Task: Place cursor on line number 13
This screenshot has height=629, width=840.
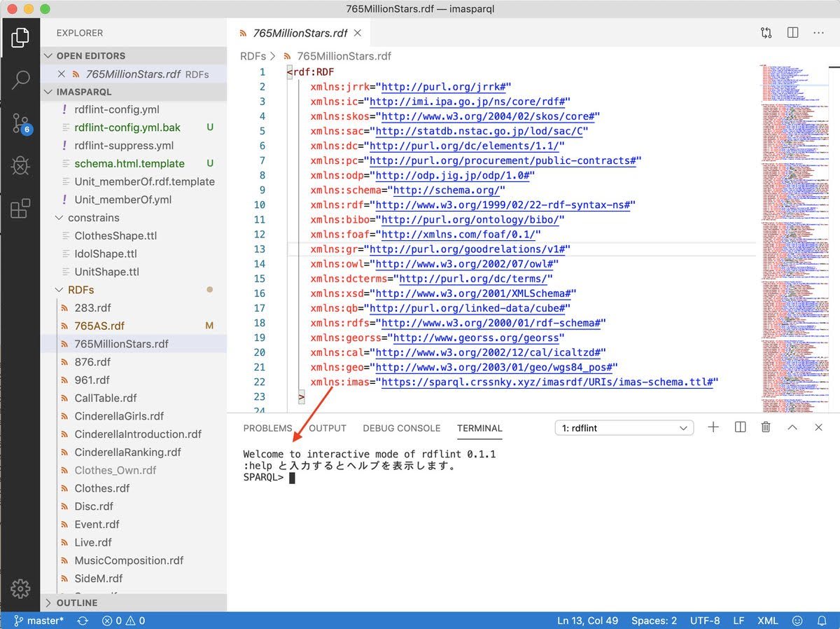Action: click(x=259, y=249)
